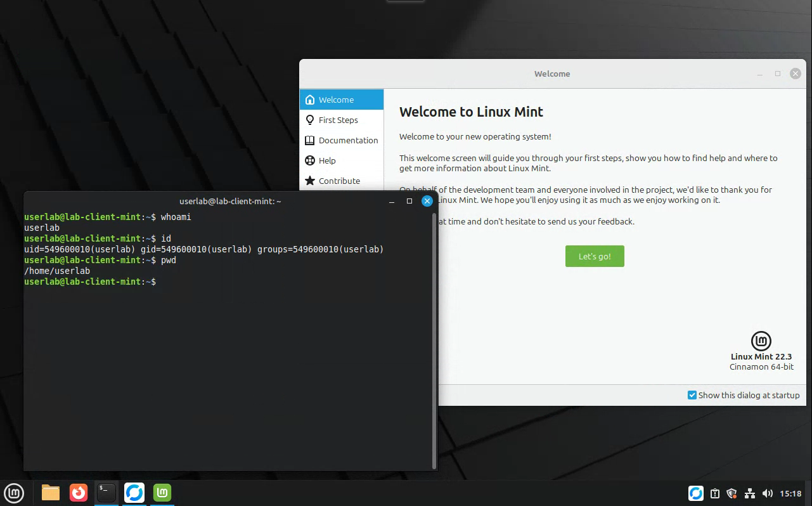Uncheck Show this dialog at startup
The height and width of the screenshot is (506, 812).
[692, 395]
